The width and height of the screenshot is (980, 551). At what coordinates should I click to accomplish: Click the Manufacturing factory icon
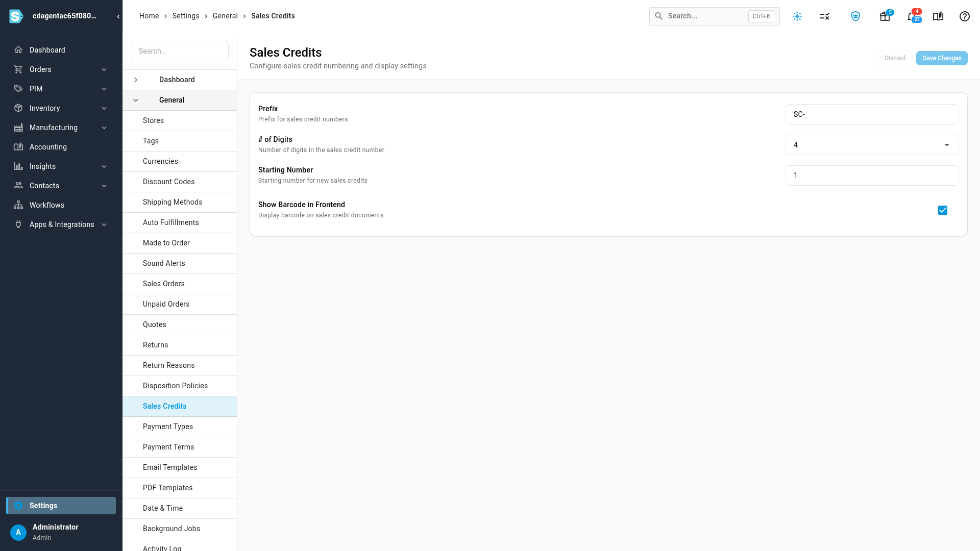[x=18, y=128]
